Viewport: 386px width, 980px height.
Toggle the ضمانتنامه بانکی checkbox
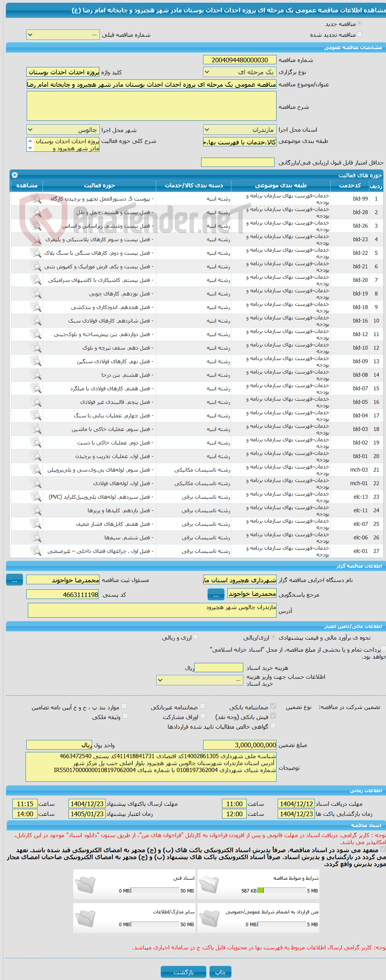273,706
